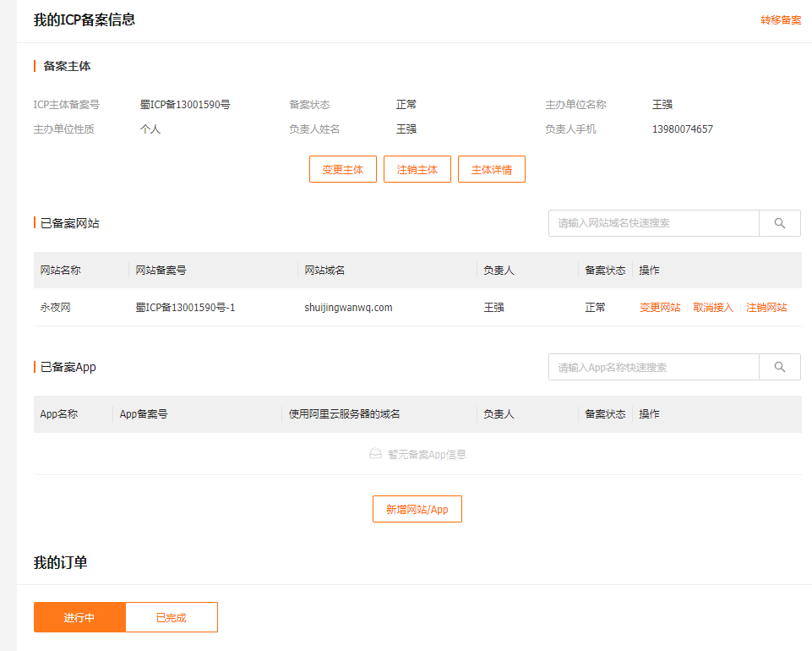Open the 转移备案 link
Viewport: 812px width, 651px height.
pos(780,20)
